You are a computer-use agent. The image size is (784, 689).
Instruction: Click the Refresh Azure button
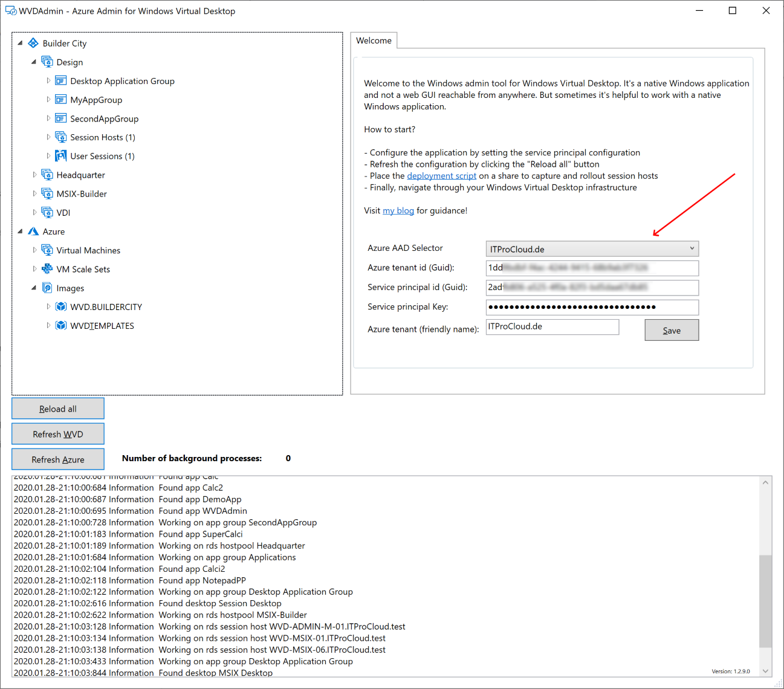tap(58, 459)
